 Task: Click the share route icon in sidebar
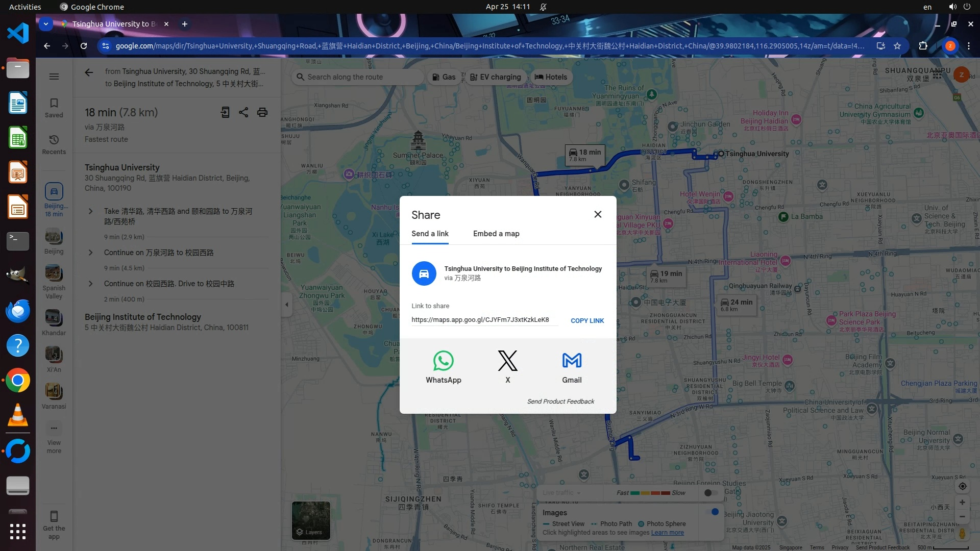click(x=243, y=112)
